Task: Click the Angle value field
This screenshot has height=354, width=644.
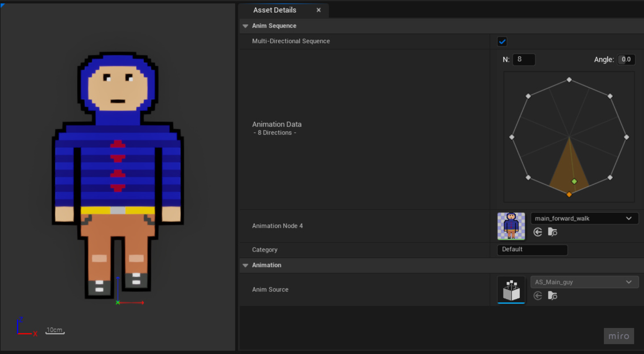Action: coord(626,60)
